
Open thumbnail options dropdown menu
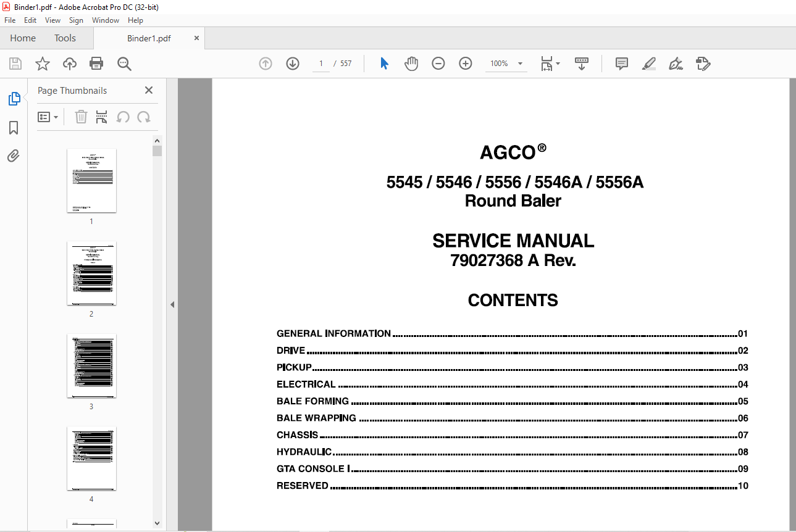(x=48, y=117)
